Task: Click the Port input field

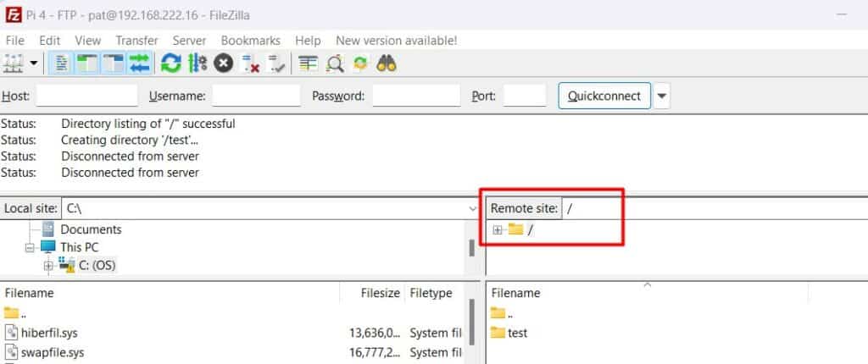Action: (525, 96)
